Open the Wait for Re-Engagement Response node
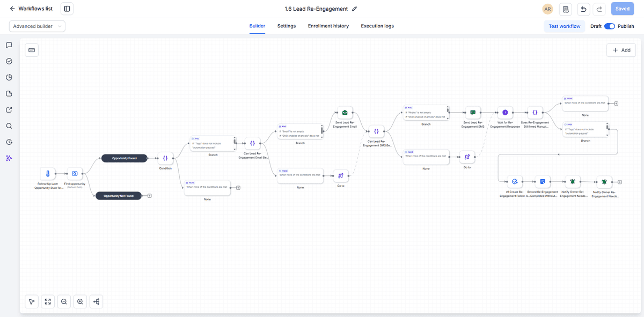The height and width of the screenshot is (317, 644). pyautogui.click(x=505, y=113)
